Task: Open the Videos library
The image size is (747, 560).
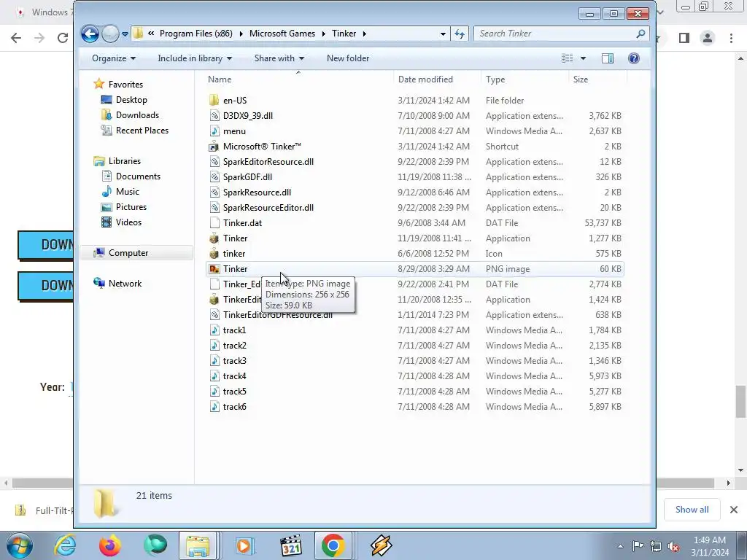Action: [128, 222]
